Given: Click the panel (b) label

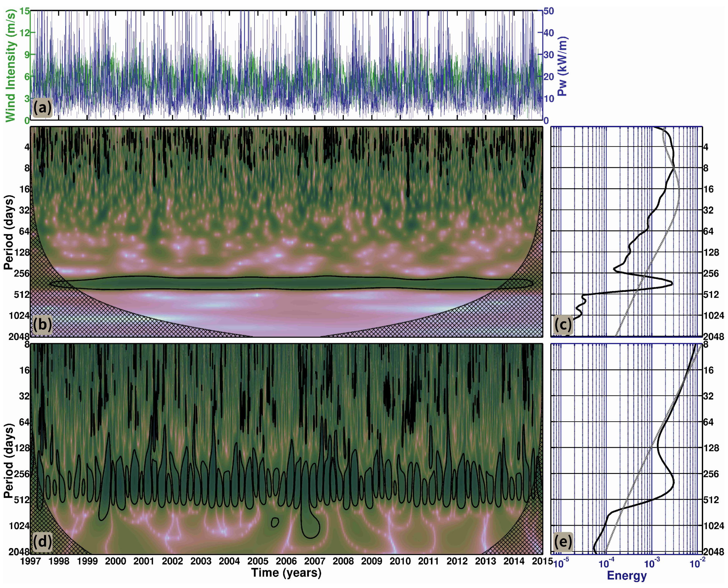Looking at the screenshot, I should (x=42, y=324).
